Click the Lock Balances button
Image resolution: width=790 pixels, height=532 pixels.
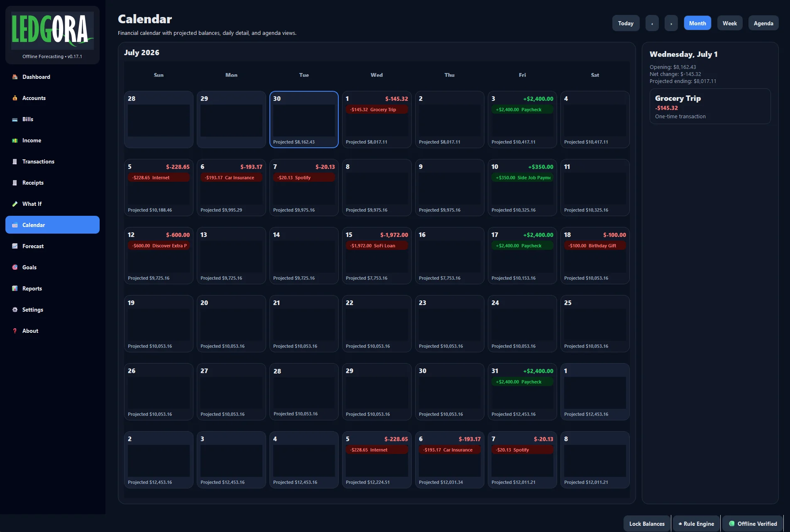[x=647, y=524]
